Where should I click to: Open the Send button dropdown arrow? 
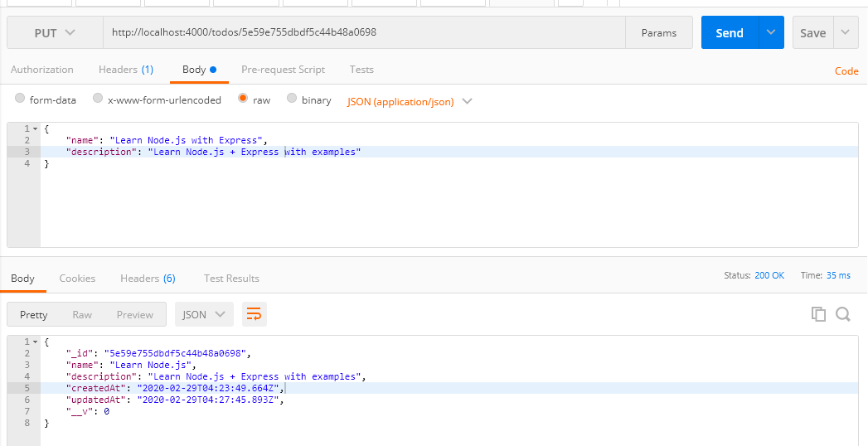point(771,32)
